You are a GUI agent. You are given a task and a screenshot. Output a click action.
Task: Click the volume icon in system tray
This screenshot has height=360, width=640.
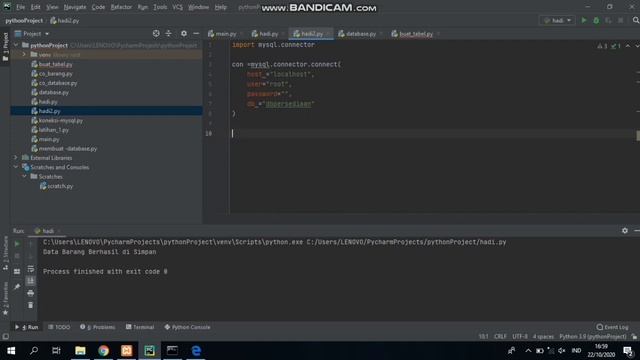[x=562, y=351]
